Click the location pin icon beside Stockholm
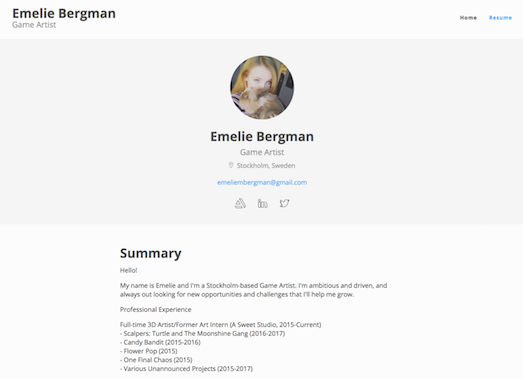The image size is (523, 379). (230, 165)
